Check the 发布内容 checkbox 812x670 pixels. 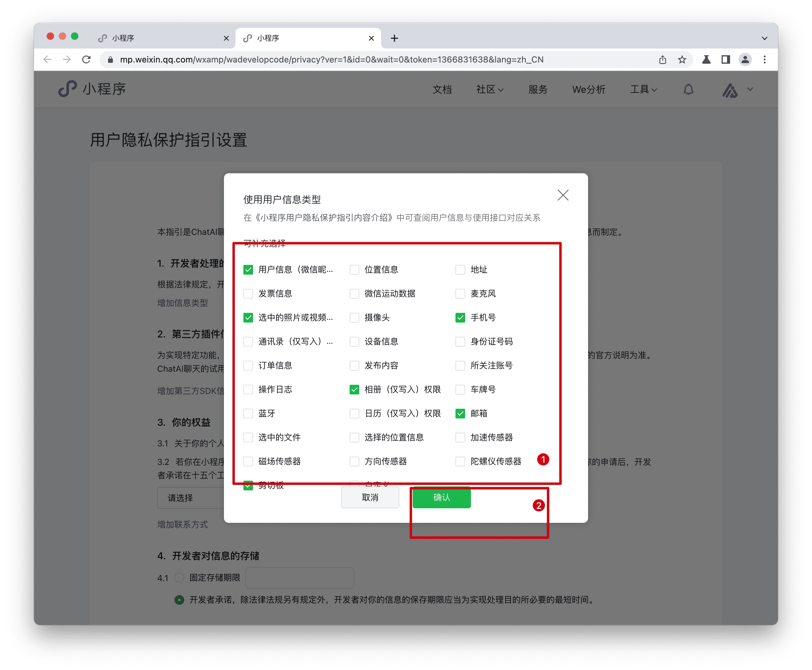tap(354, 365)
